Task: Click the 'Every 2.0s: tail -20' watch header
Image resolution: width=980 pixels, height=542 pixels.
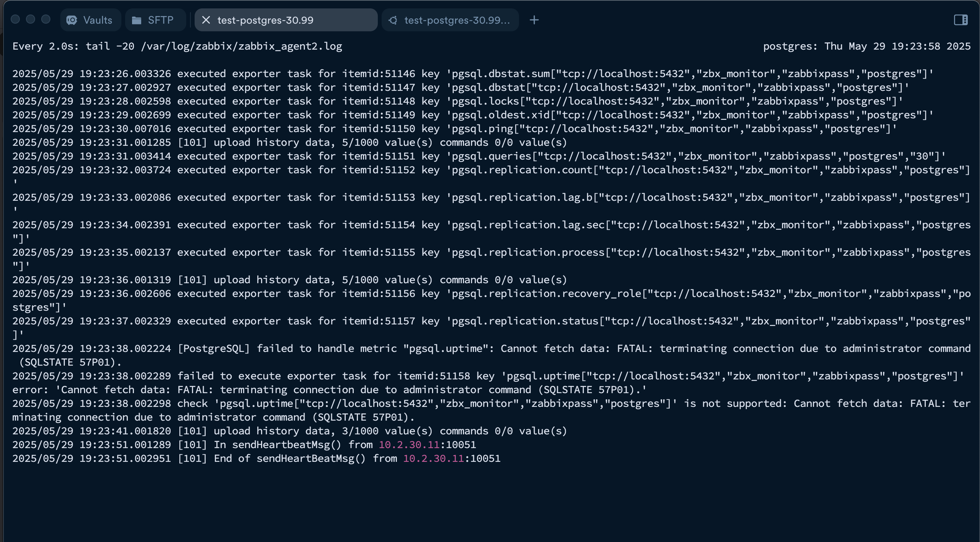Action: [x=177, y=46]
